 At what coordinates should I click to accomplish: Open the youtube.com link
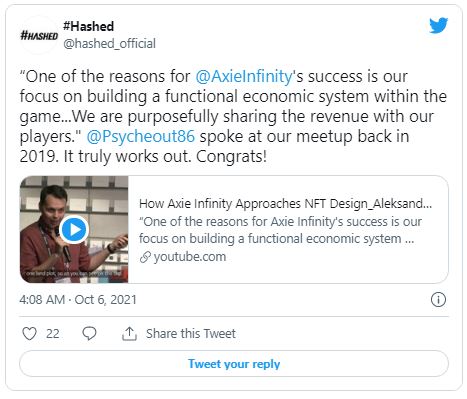pos(190,257)
